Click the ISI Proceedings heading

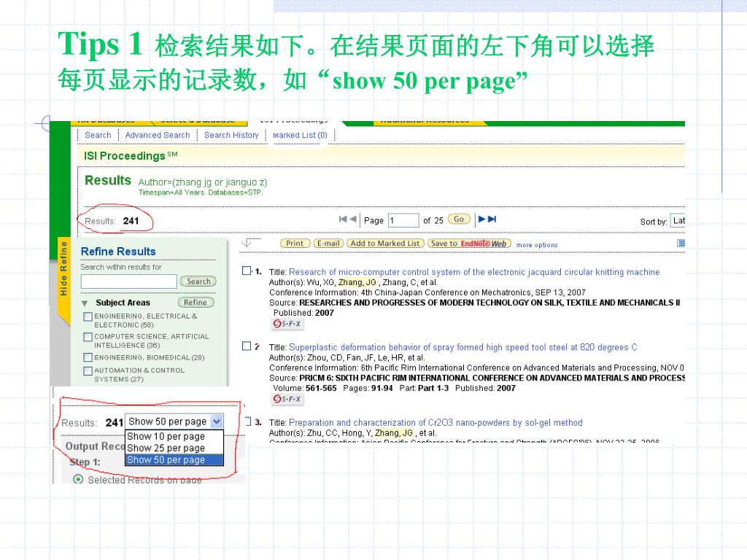click(131, 156)
